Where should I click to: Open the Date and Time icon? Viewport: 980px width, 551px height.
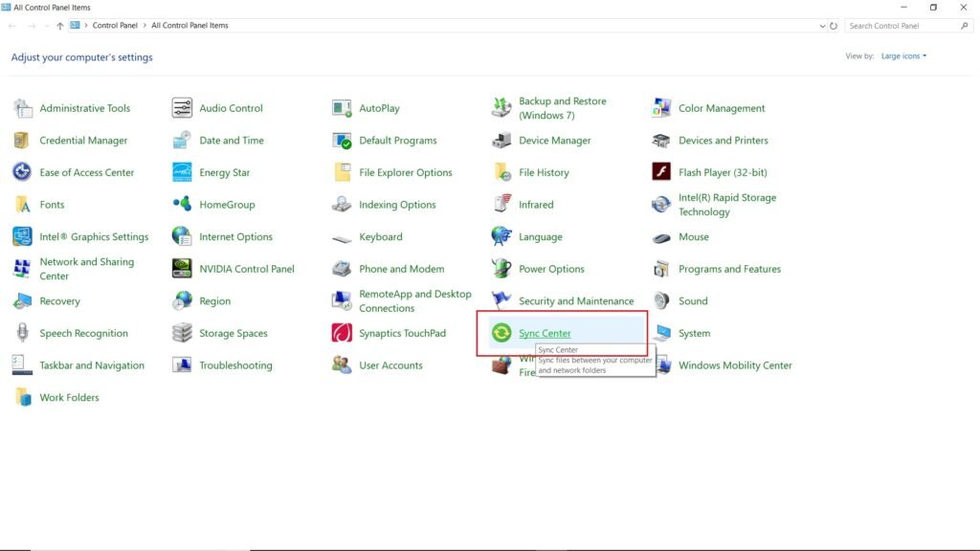pos(182,140)
